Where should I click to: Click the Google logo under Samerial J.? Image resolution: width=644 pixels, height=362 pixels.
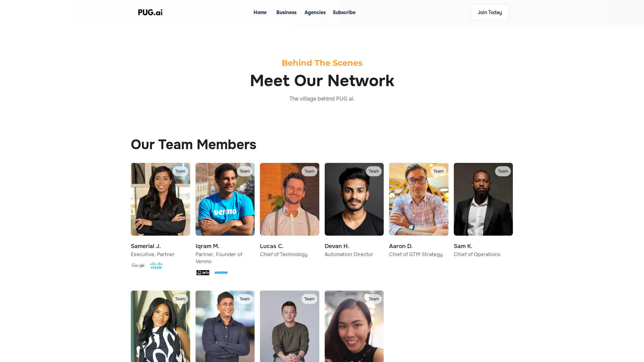[x=138, y=265]
